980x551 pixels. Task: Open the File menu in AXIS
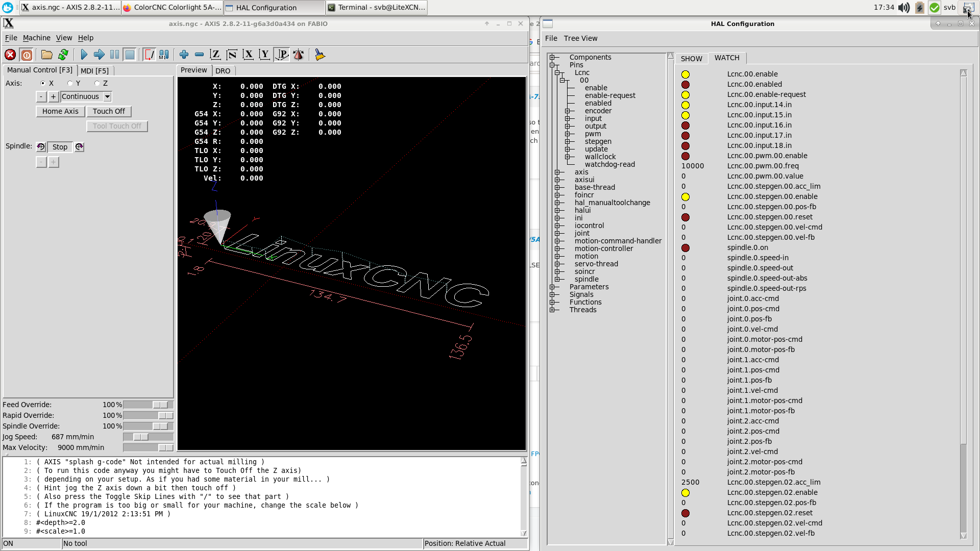click(11, 38)
